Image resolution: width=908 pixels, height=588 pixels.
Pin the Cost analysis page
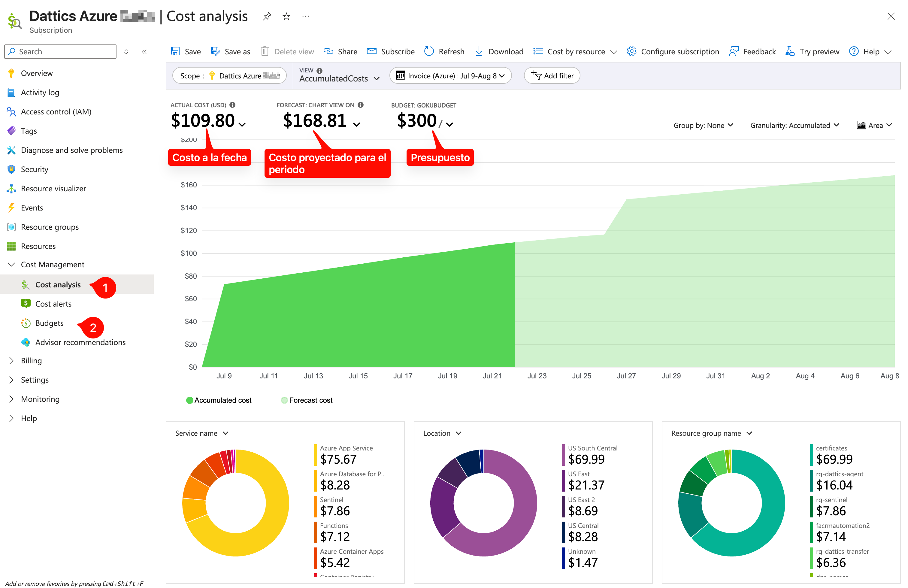click(267, 17)
